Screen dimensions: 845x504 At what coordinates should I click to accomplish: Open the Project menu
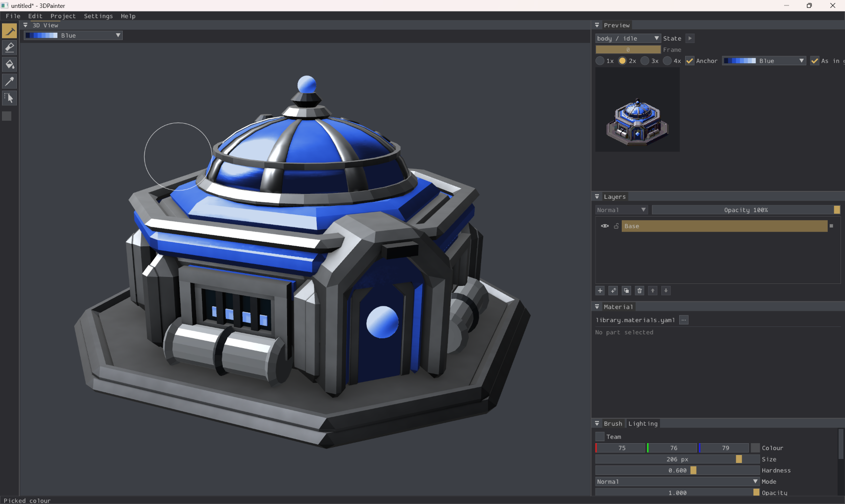63,16
